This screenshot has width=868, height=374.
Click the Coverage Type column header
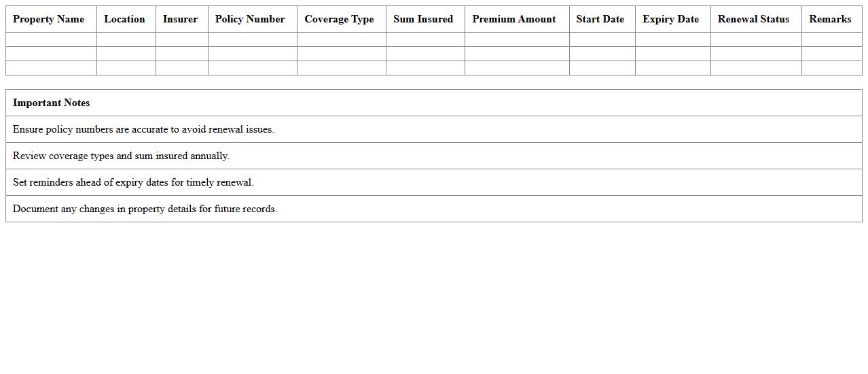click(342, 19)
